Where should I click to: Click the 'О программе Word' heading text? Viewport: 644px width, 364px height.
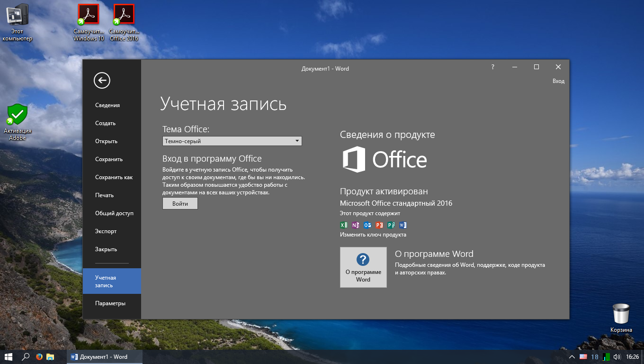[x=434, y=254]
